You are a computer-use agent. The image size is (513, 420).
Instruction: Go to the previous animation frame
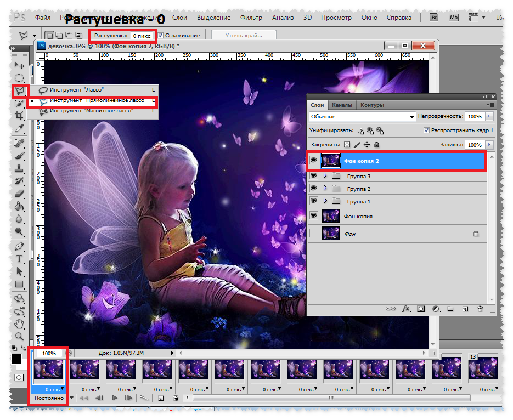pyautogui.click(x=99, y=398)
